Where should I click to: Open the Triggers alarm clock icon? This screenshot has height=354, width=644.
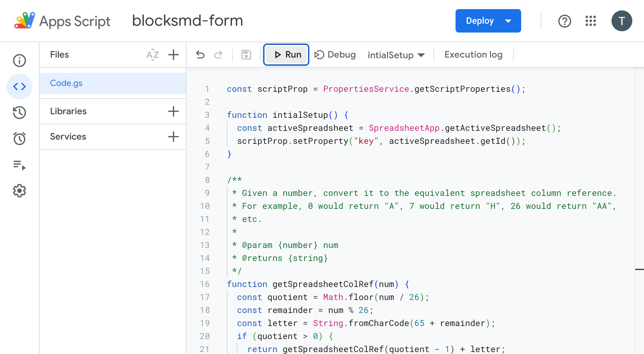[19, 139]
